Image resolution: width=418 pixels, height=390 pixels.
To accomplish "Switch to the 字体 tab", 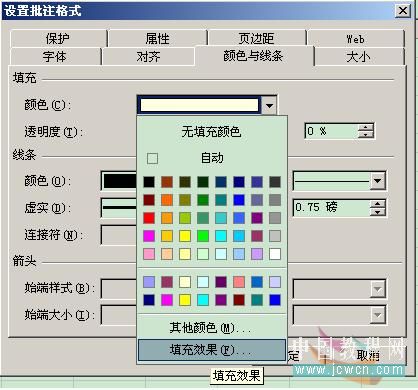I will click(55, 56).
